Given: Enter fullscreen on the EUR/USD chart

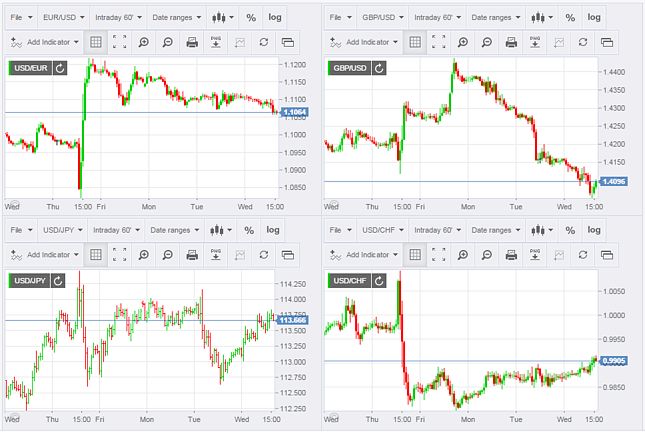Looking at the screenshot, I should point(119,42).
